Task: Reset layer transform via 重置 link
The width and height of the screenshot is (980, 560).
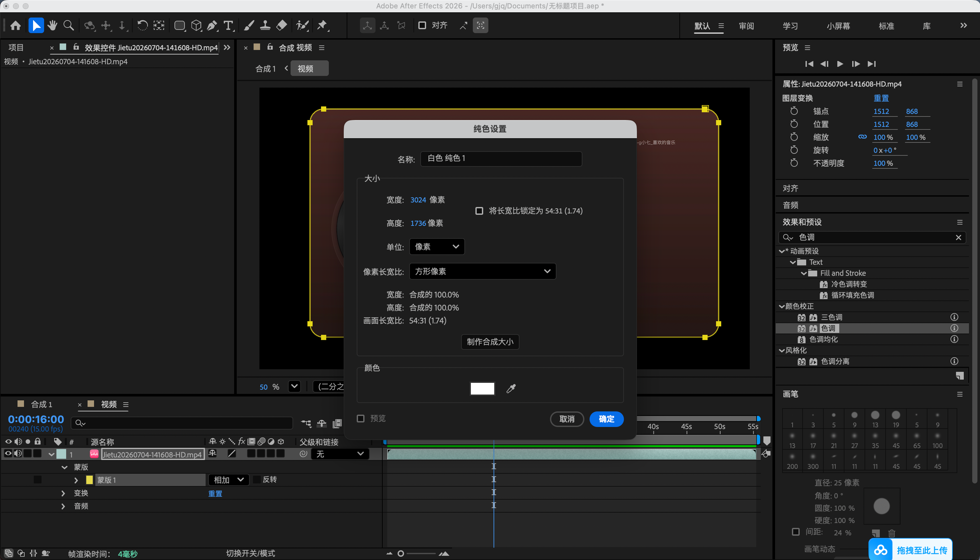Action: 881,98
